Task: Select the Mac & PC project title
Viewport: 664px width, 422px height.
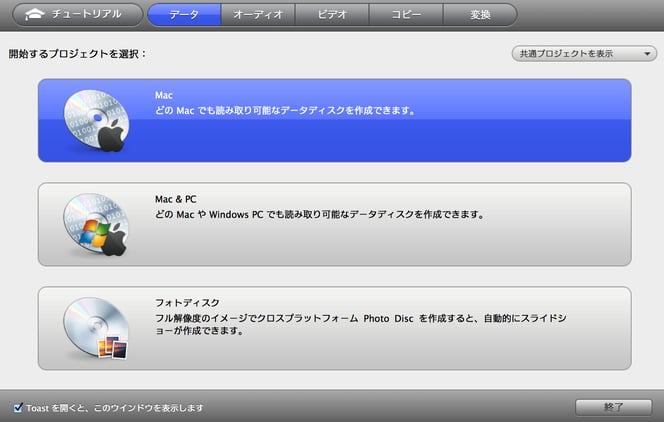Action: [175, 199]
